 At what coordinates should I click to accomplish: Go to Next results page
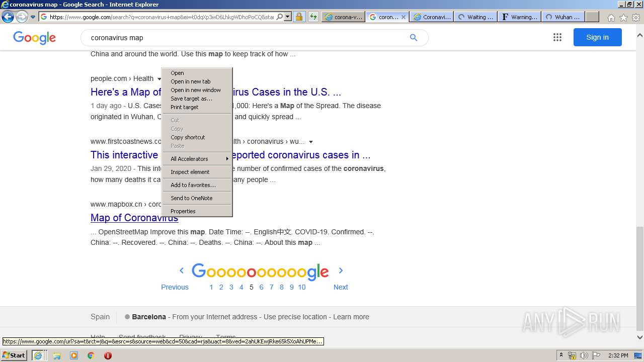341,287
